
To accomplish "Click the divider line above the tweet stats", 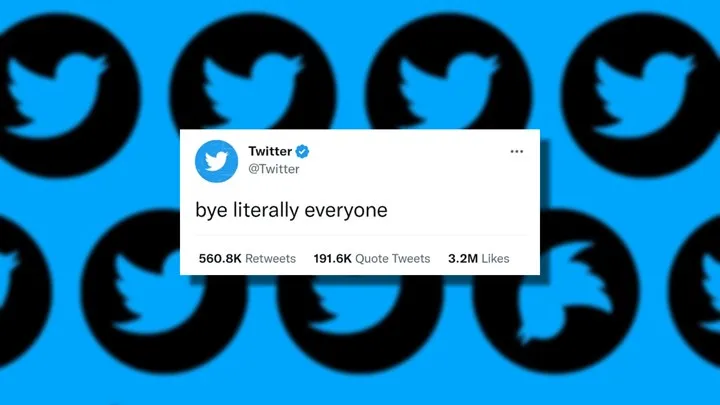I will 361,236.
